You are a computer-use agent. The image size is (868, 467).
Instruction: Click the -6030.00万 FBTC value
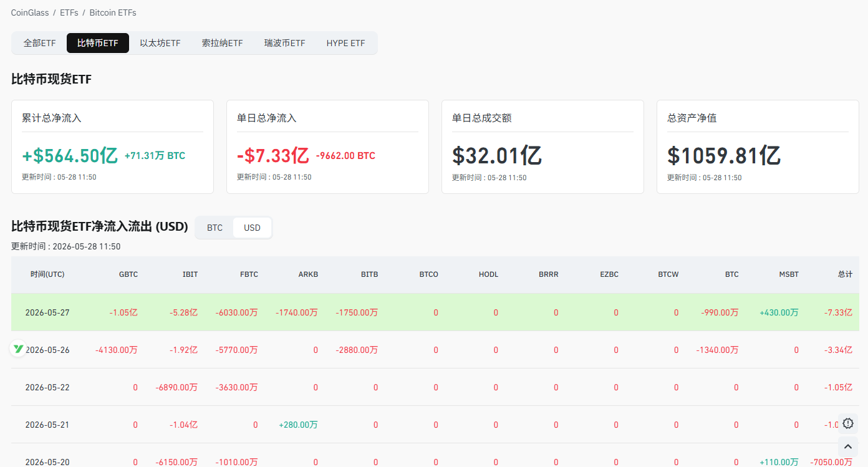point(237,312)
